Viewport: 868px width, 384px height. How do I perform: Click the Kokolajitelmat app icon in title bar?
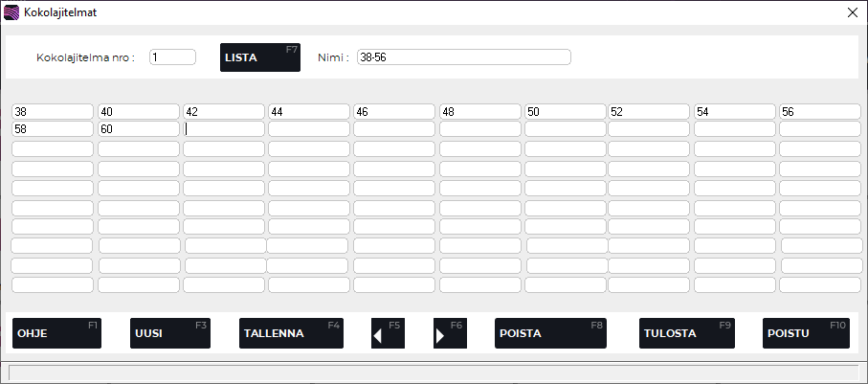[x=11, y=12]
